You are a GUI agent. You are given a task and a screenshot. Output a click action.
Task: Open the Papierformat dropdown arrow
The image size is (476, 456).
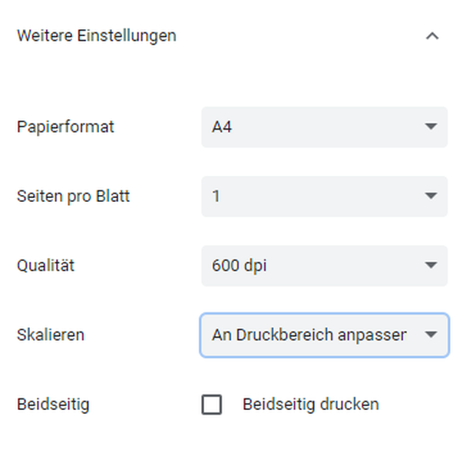[431, 127]
